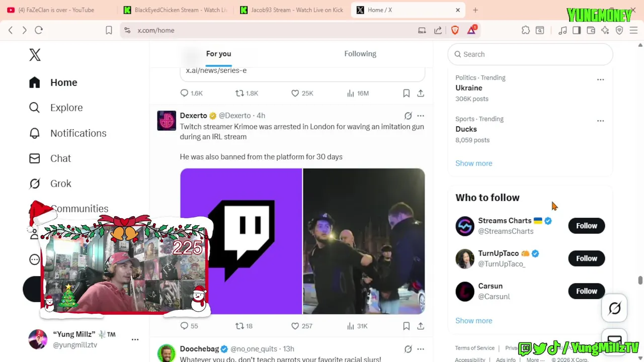Reload the x.com page
Image resolution: width=644 pixels, height=362 pixels.
tap(39, 30)
